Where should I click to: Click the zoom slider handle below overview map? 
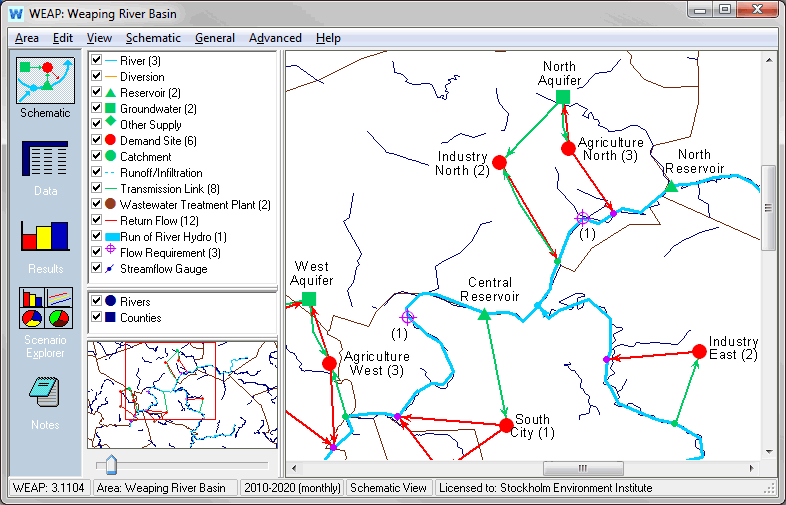111,464
